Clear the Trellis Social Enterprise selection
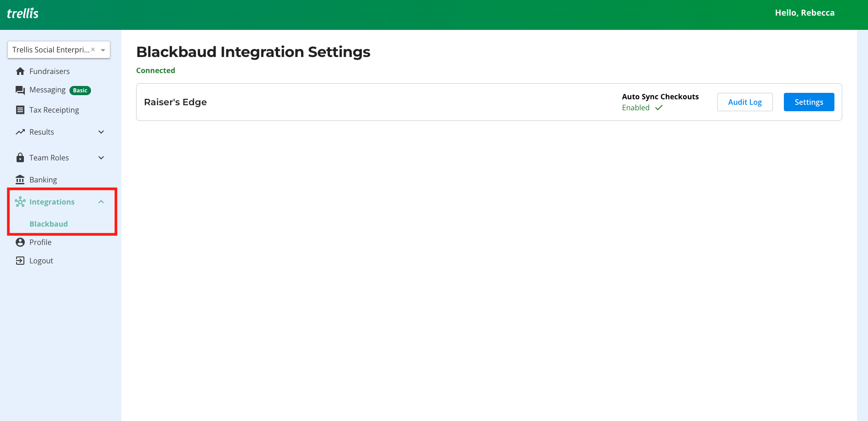868x421 pixels. coord(93,49)
